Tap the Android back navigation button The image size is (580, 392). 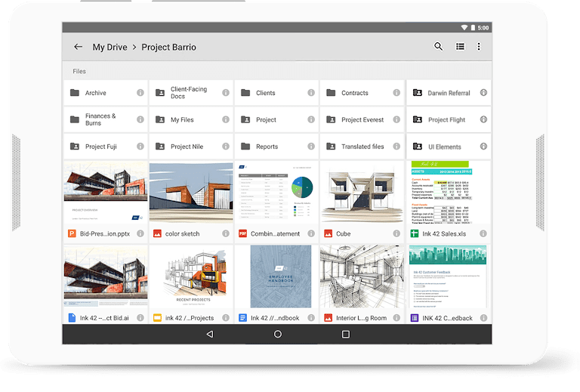[x=210, y=335]
